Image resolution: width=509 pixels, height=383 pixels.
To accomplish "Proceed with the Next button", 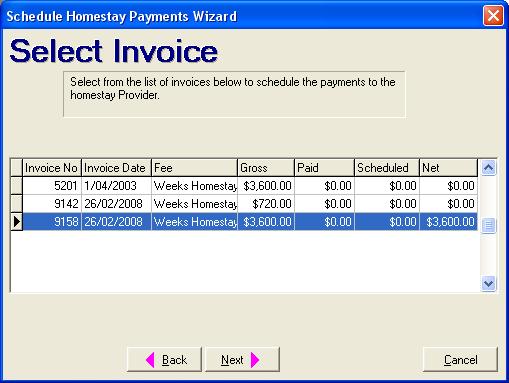I will [x=242, y=359].
